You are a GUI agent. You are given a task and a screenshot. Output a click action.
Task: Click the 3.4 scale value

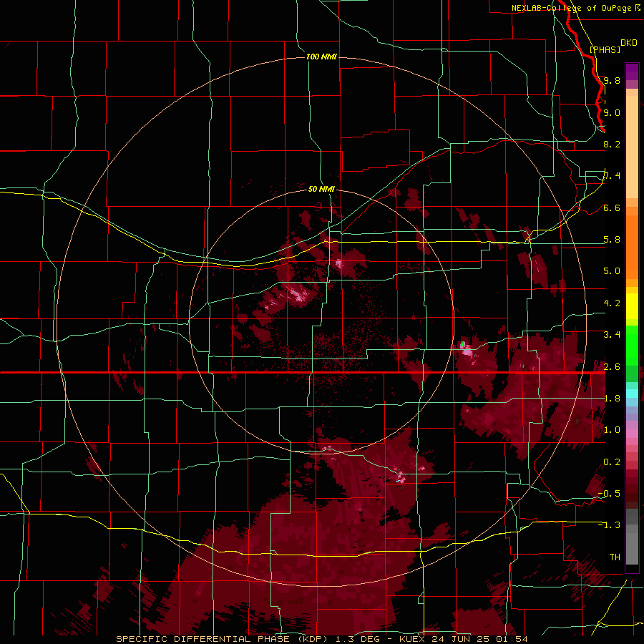[612, 334]
